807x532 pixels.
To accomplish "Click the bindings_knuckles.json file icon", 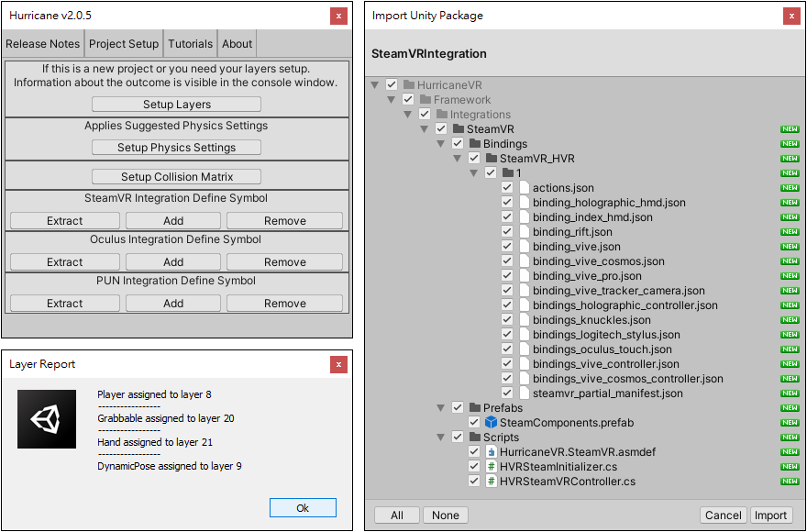I will (525, 320).
